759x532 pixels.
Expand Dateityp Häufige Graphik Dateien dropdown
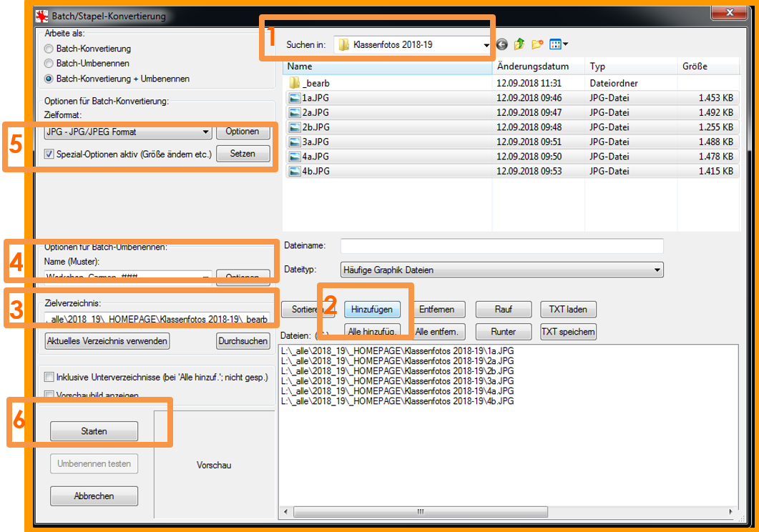[x=657, y=270]
